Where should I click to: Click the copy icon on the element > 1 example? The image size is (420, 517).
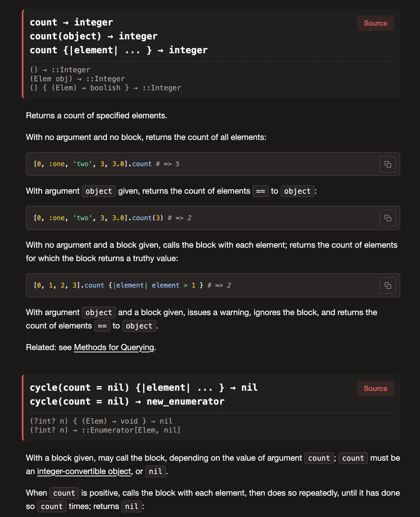point(388,285)
